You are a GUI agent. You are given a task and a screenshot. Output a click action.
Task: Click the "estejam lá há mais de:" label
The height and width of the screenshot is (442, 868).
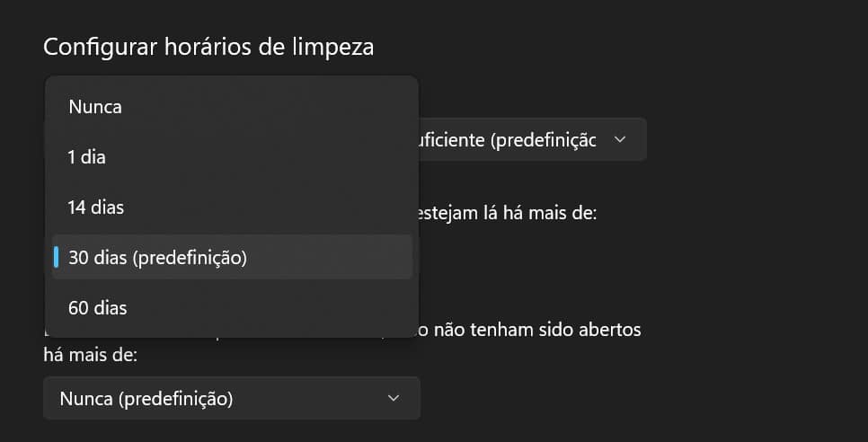(x=508, y=214)
